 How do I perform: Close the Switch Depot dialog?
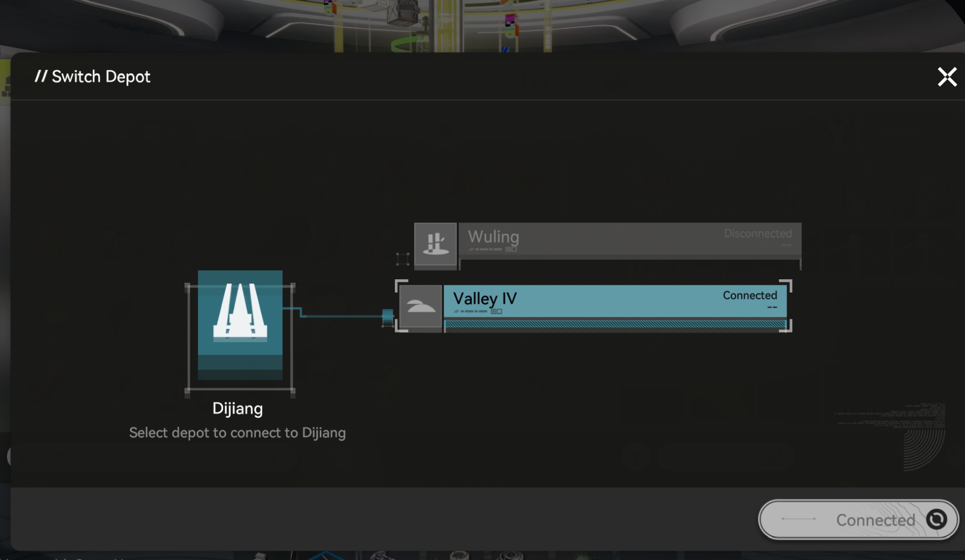[947, 77]
